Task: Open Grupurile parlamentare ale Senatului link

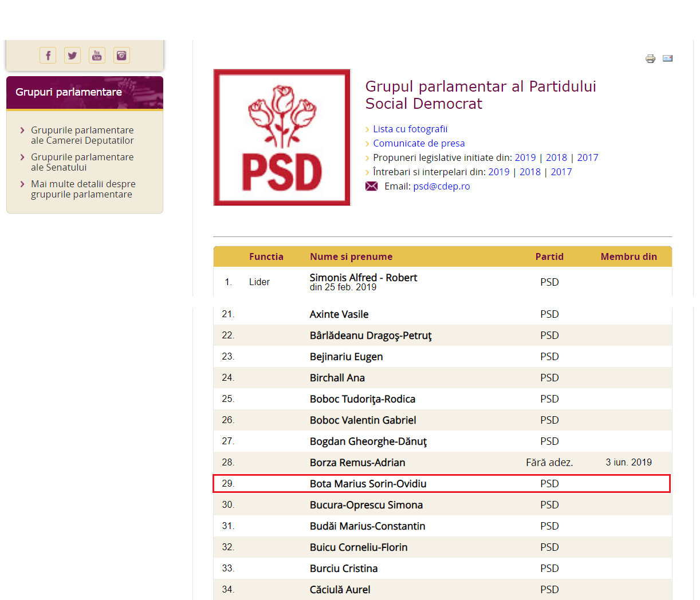Action: pos(82,162)
